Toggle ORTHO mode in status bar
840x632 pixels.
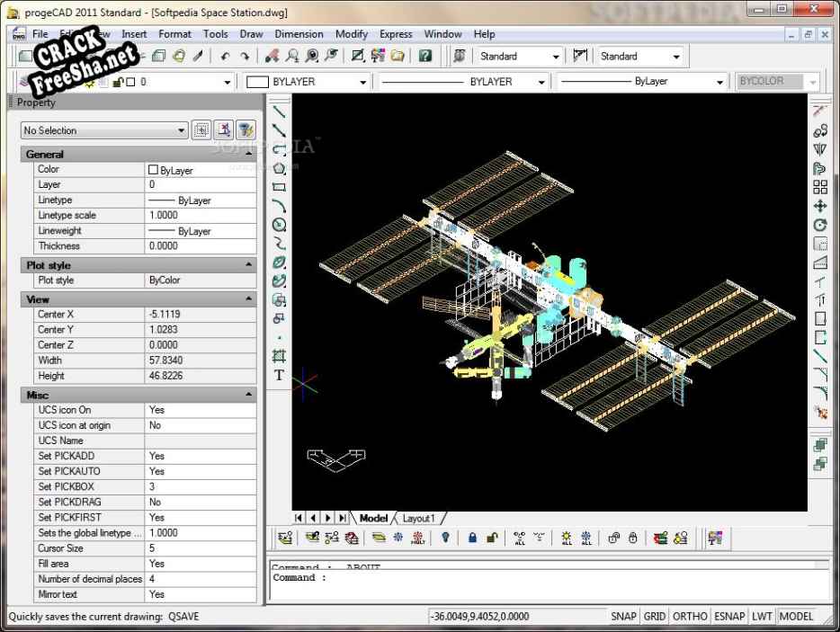[x=690, y=617]
